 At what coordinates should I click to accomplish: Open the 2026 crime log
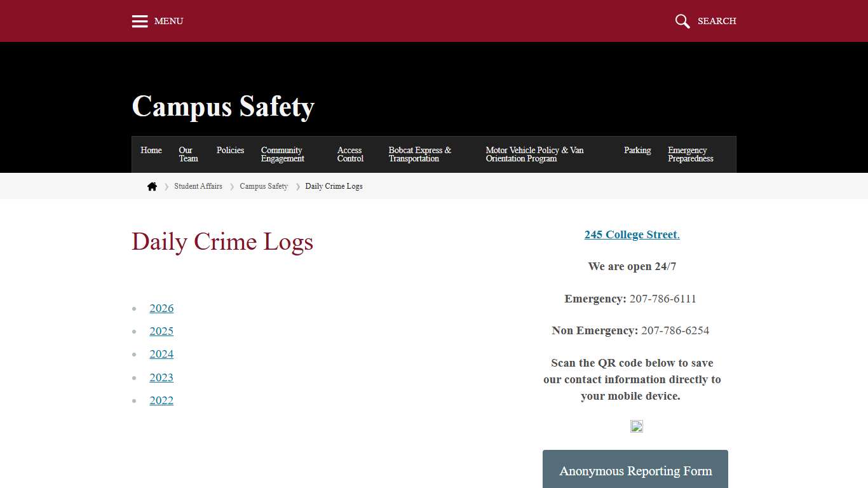[x=161, y=308]
